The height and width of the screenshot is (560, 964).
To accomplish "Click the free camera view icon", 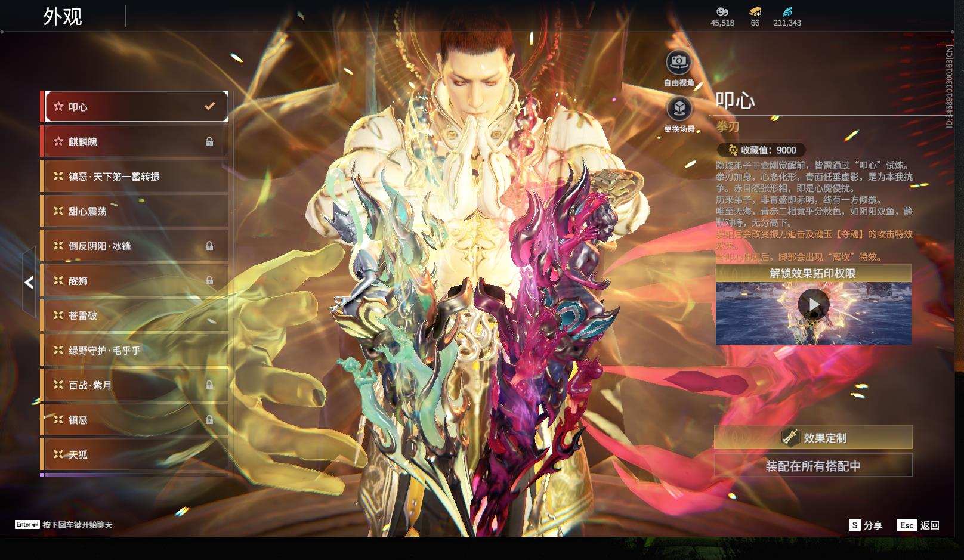I will coord(678,63).
